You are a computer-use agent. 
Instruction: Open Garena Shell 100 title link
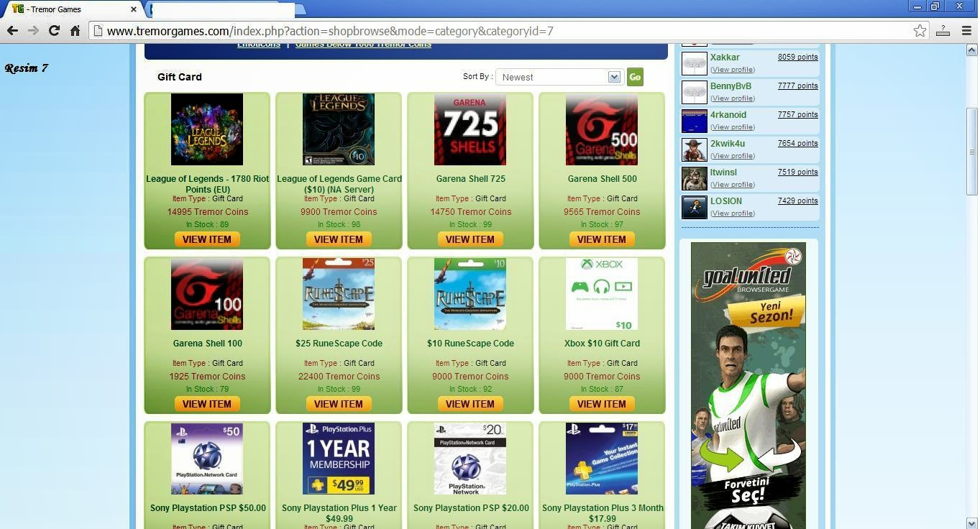click(208, 344)
